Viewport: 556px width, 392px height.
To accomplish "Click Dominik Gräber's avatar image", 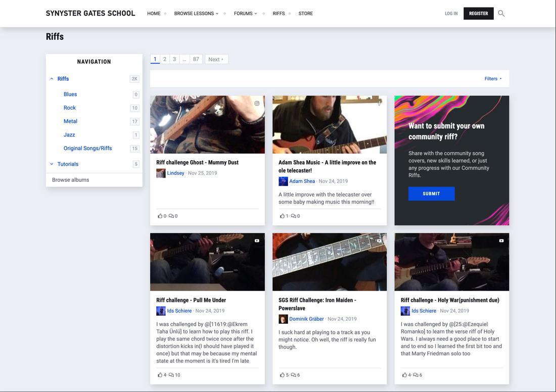I will (x=283, y=319).
